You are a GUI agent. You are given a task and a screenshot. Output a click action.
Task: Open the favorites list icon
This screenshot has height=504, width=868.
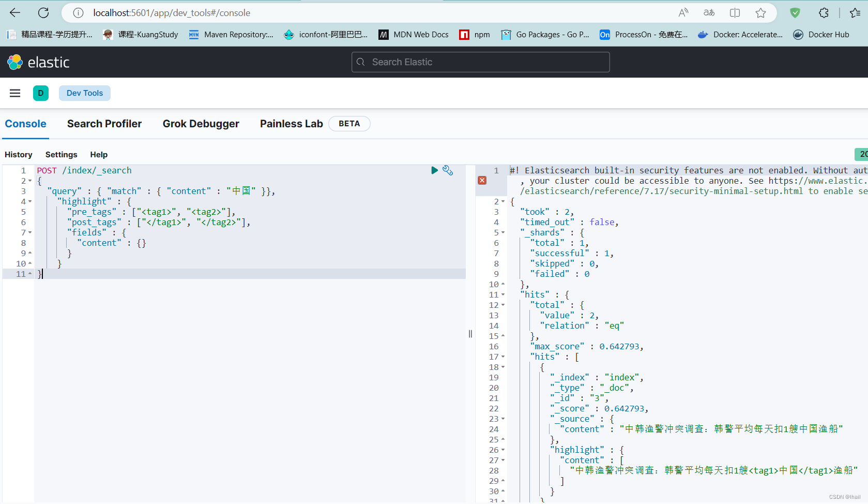tap(855, 13)
